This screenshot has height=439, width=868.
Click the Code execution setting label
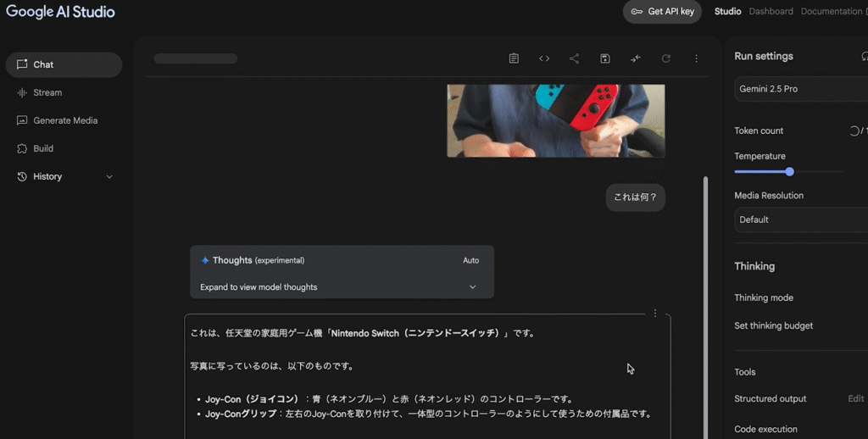(x=765, y=429)
